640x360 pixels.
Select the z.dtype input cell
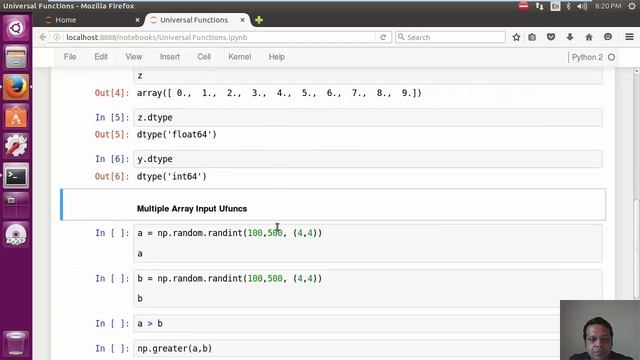[x=368, y=118]
